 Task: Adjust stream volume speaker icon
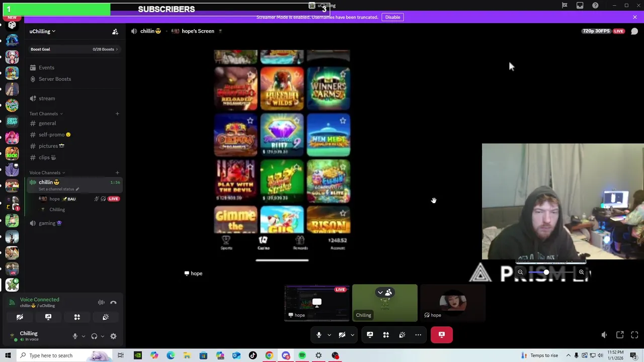pos(604,335)
